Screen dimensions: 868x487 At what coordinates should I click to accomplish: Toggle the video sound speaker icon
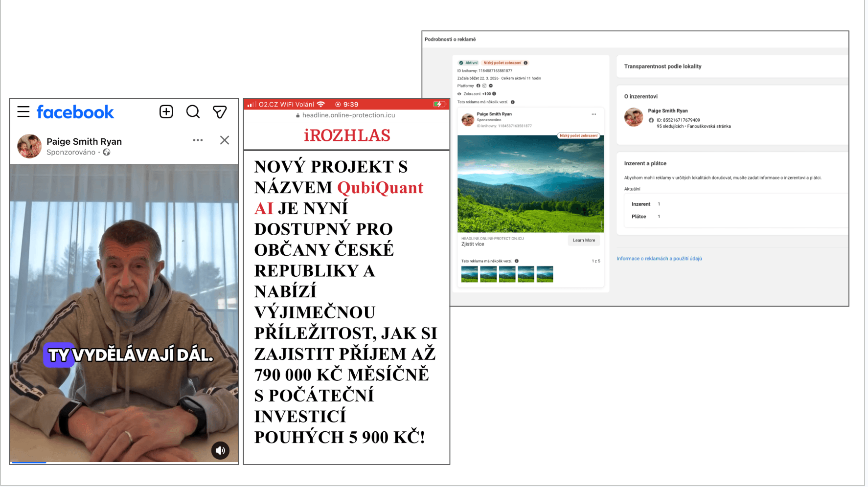(220, 450)
